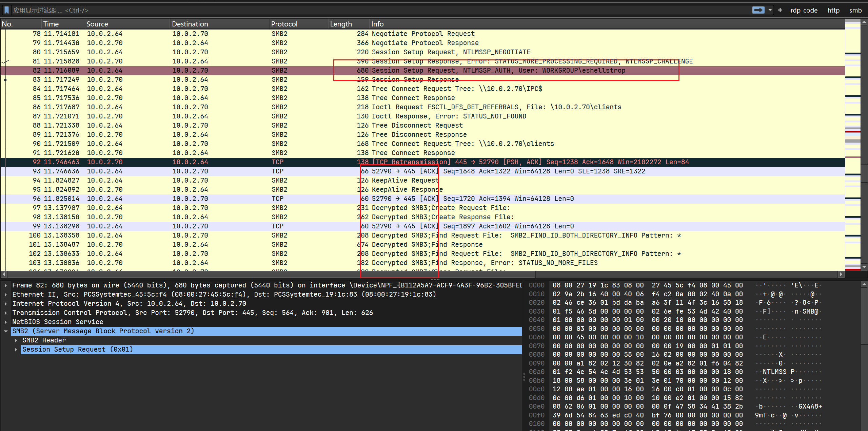Collapse the SMB2 protocol tree node
Viewport: 868px width, 431px height.
point(6,331)
